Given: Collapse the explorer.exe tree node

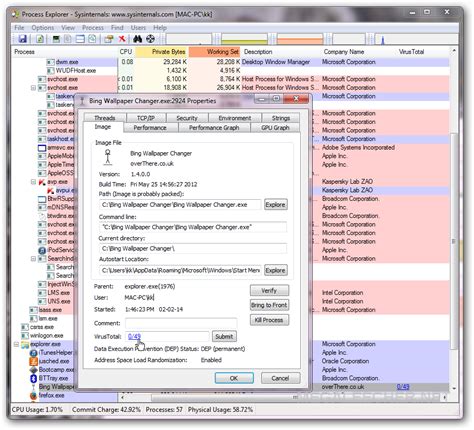Looking at the screenshot, I should coord(16,344).
